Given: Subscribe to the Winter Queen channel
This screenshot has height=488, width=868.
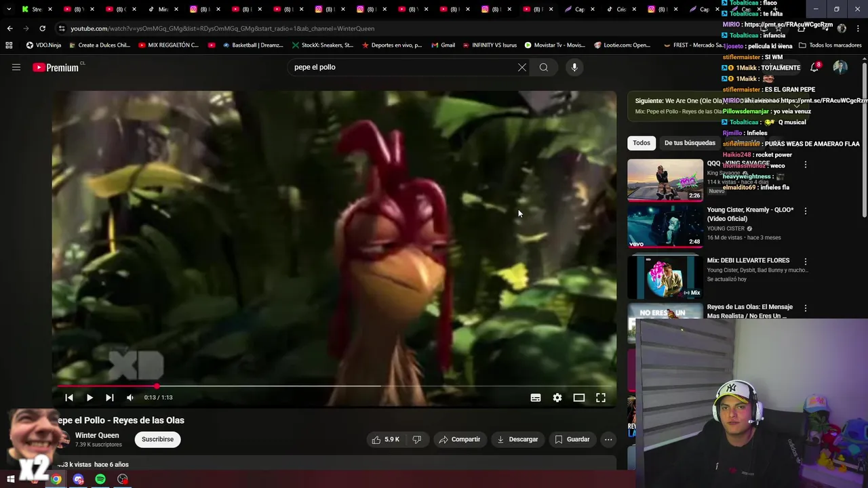Looking at the screenshot, I should 157,439.
